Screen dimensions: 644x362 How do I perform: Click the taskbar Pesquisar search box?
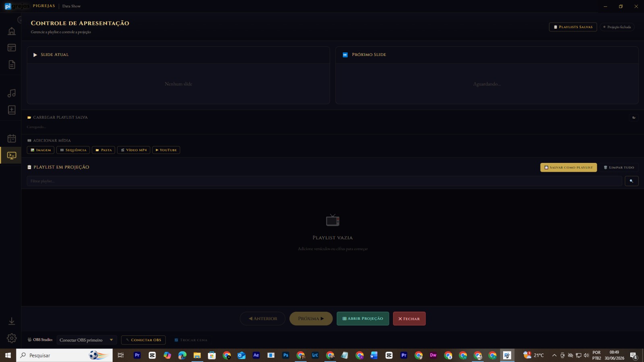point(64,355)
